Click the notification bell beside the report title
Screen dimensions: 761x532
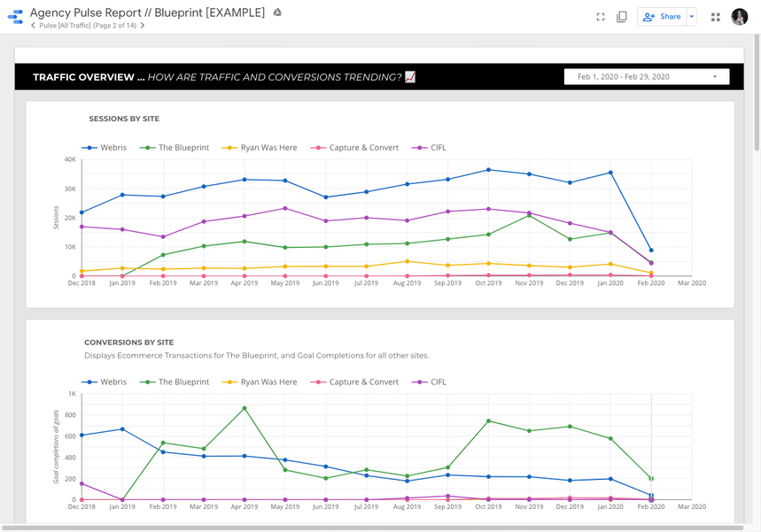point(277,12)
